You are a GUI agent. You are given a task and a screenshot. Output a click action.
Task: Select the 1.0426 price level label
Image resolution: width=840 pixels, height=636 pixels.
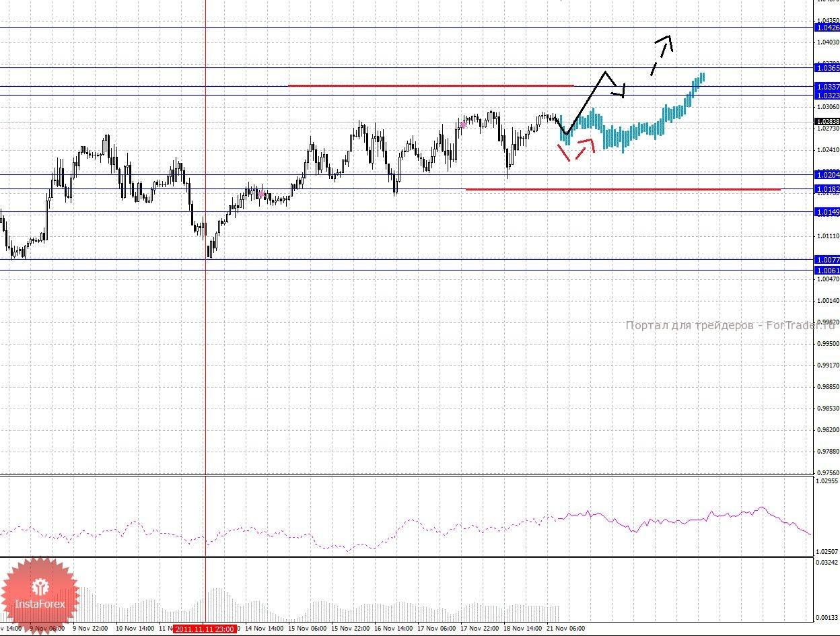pyautogui.click(x=827, y=28)
